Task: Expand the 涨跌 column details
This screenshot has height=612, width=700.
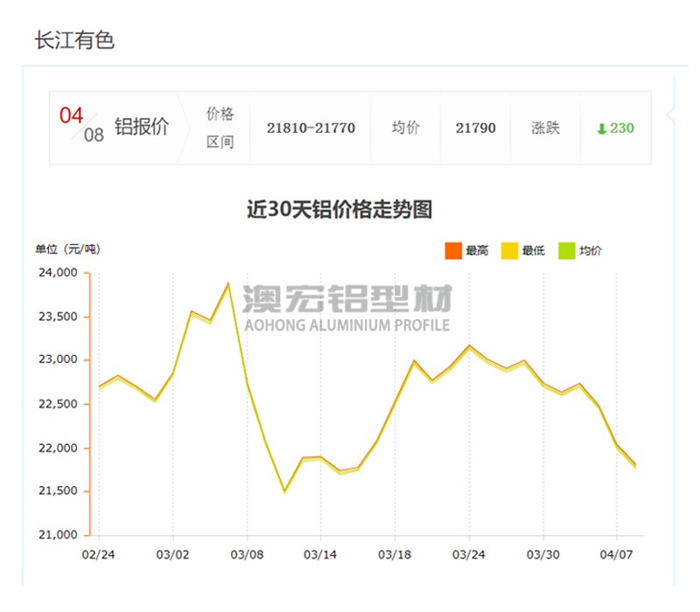Action: point(547,128)
